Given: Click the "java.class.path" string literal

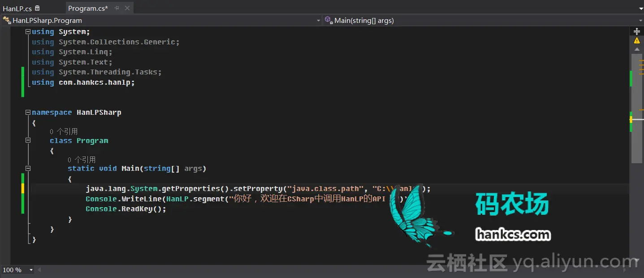Looking at the screenshot, I should pyautogui.click(x=325, y=189).
